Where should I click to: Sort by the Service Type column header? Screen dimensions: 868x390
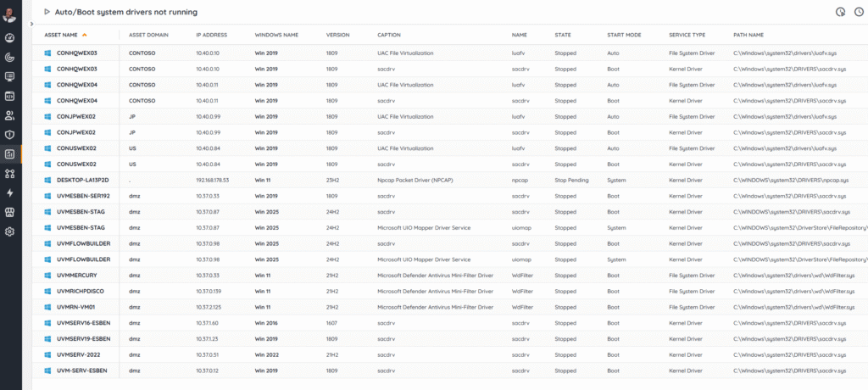[687, 36]
